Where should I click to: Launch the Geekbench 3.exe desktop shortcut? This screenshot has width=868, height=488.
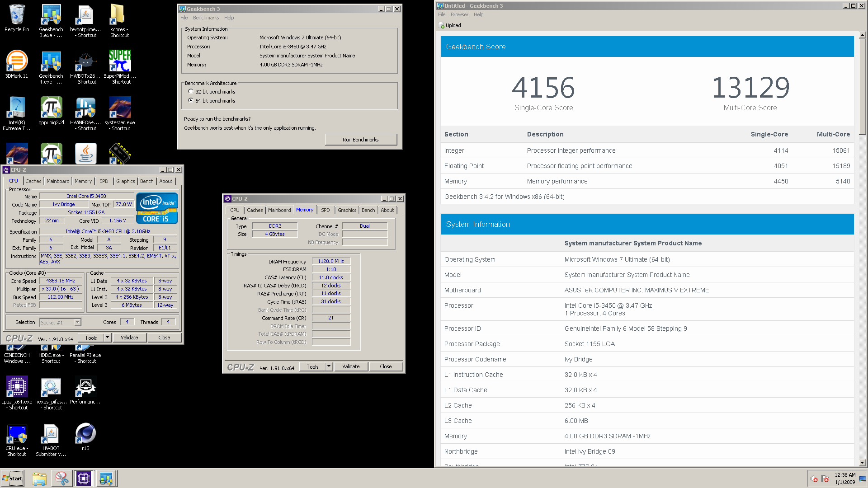(51, 20)
